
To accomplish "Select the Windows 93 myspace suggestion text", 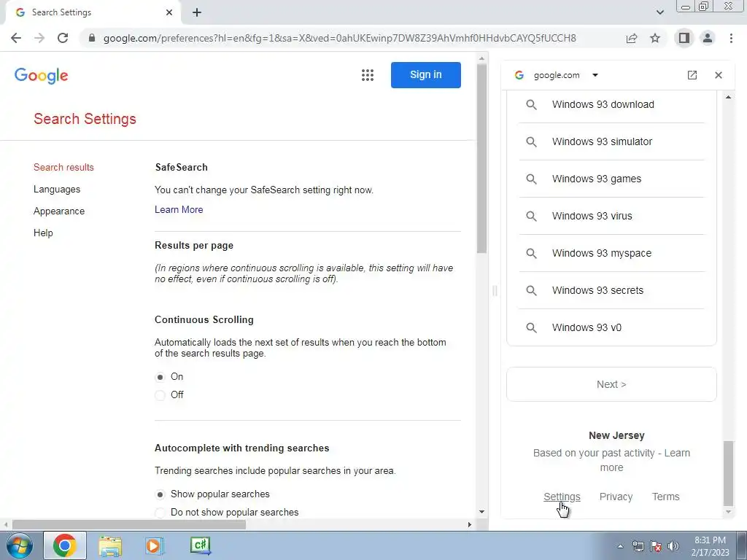I will [602, 253].
